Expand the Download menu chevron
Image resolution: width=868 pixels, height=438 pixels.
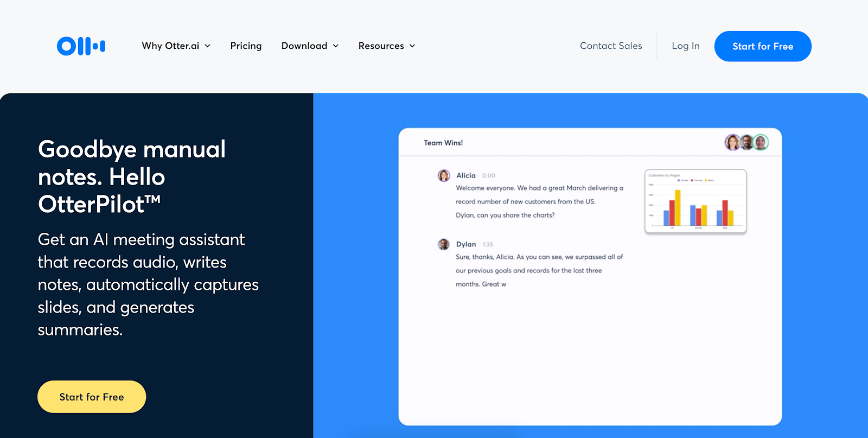(336, 46)
